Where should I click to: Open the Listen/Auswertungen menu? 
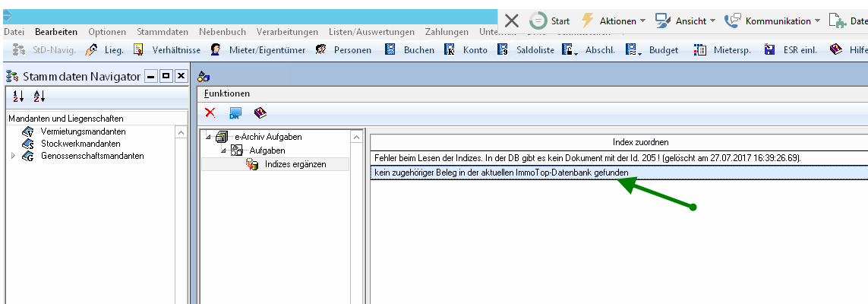371,32
